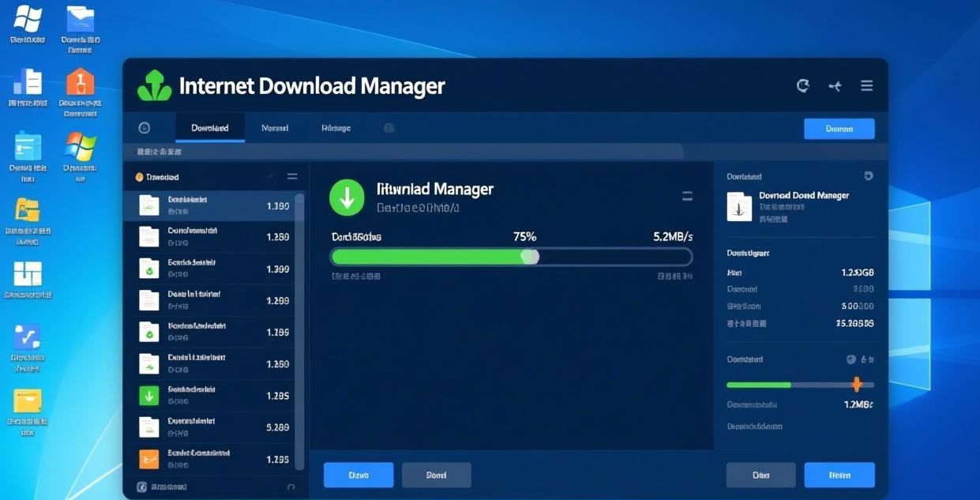Click the file icon with the down arrow
This screenshot has height=500, width=980.
tap(739, 207)
